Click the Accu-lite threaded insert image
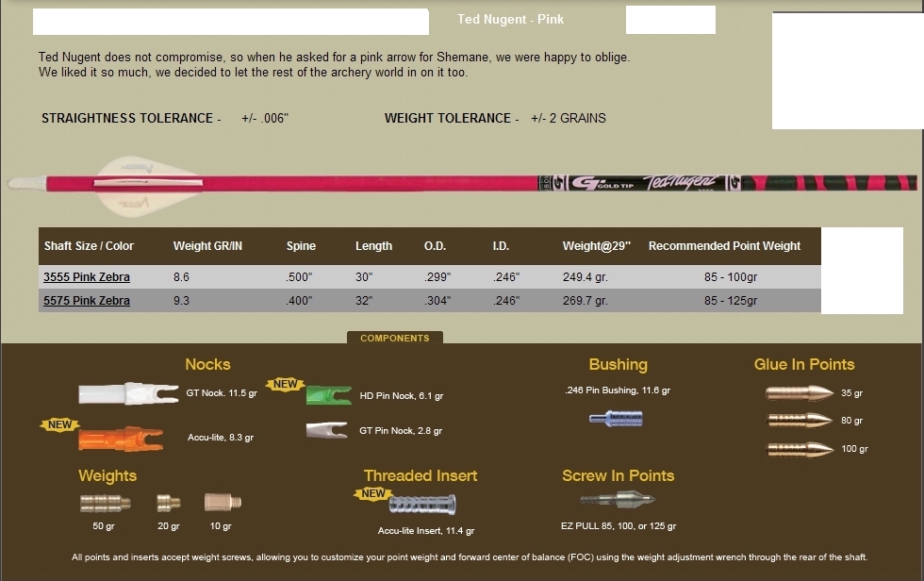This screenshot has width=924, height=581. (x=422, y=505)
